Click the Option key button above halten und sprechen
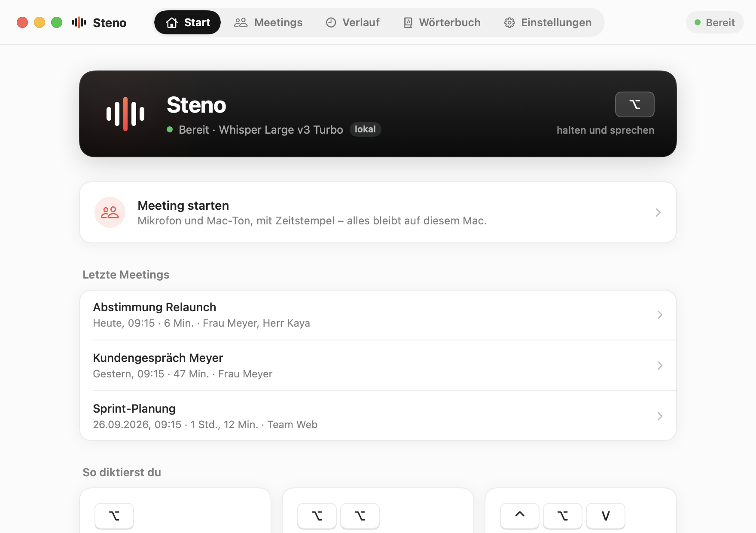 (x=634, y=104)
